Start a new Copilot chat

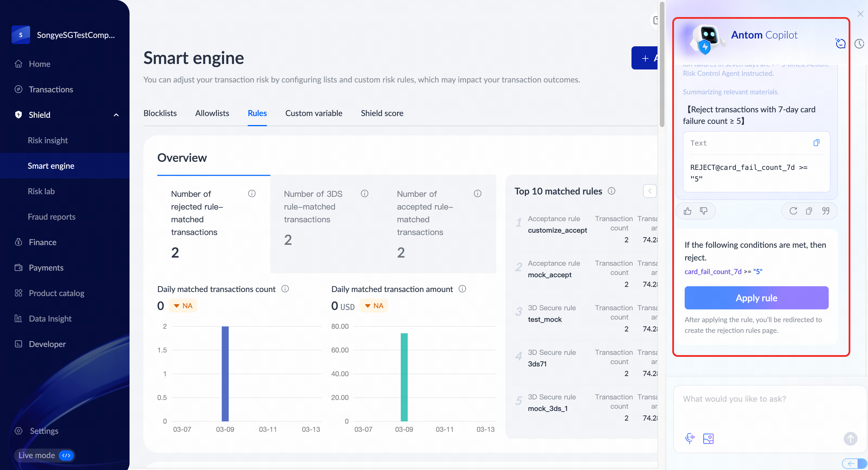click(840, 43)
